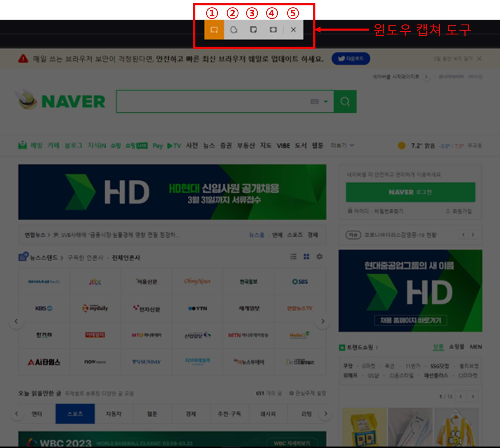The height and width of the screenshot is (448, 500).
Task: Click the HD 현대중공업그룹 side banner
Action: point(410,291)
